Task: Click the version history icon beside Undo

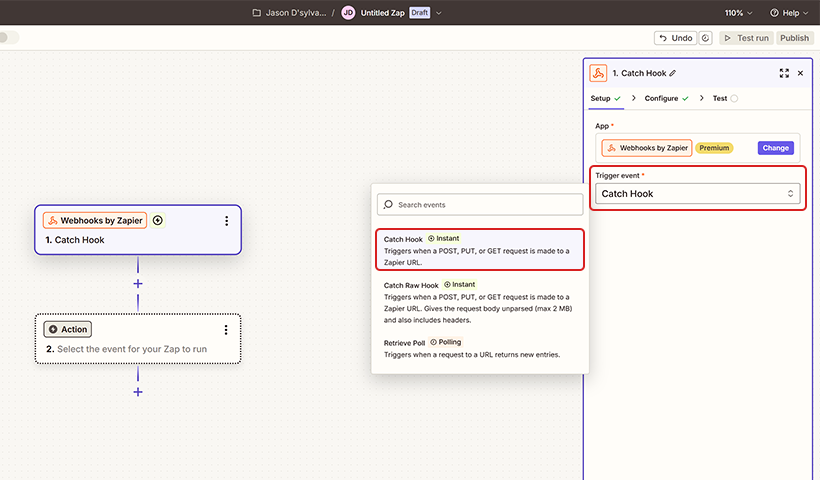Action: (x=706, y=38)
